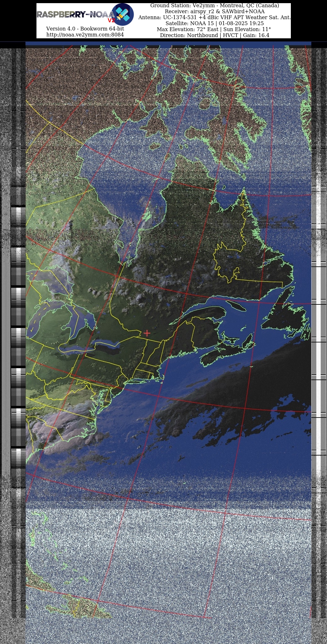Screen dimensions: 327x644
Task: Click the 'Max Elevation: 72° East' line
Action: 214,30
